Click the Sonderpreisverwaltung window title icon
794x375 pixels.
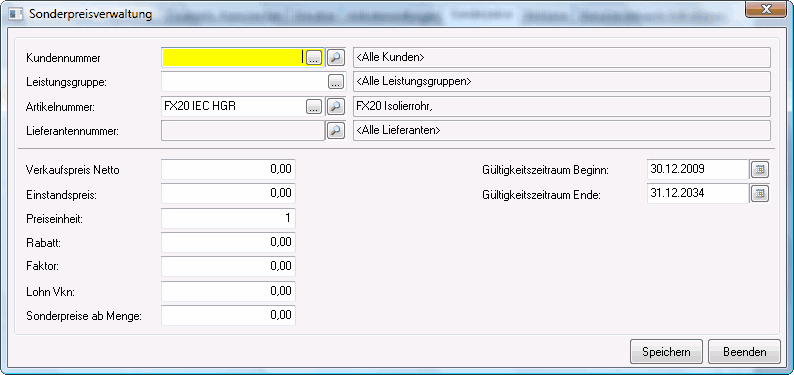coord(17,14)
